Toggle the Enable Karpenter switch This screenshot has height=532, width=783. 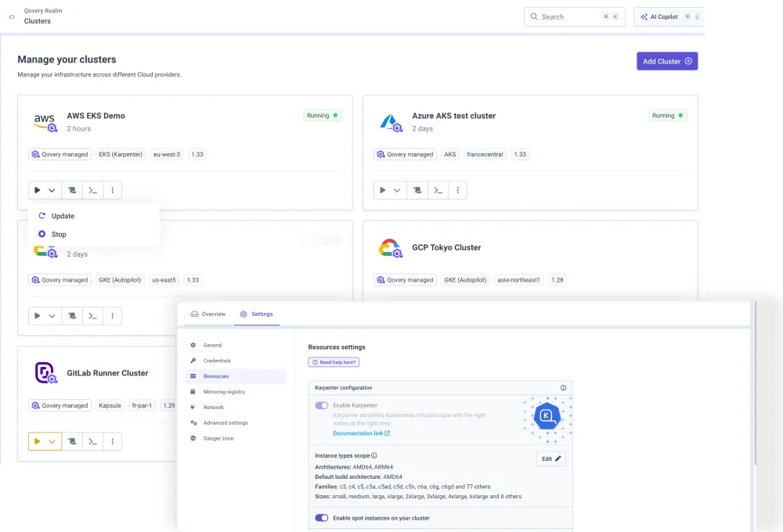(x=322, y=405)
